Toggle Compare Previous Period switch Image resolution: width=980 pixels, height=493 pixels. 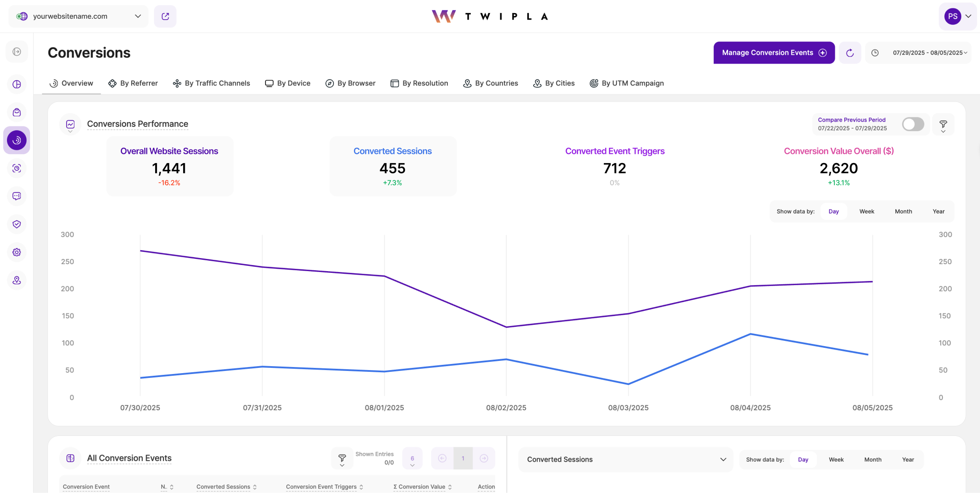coord(913,124)
